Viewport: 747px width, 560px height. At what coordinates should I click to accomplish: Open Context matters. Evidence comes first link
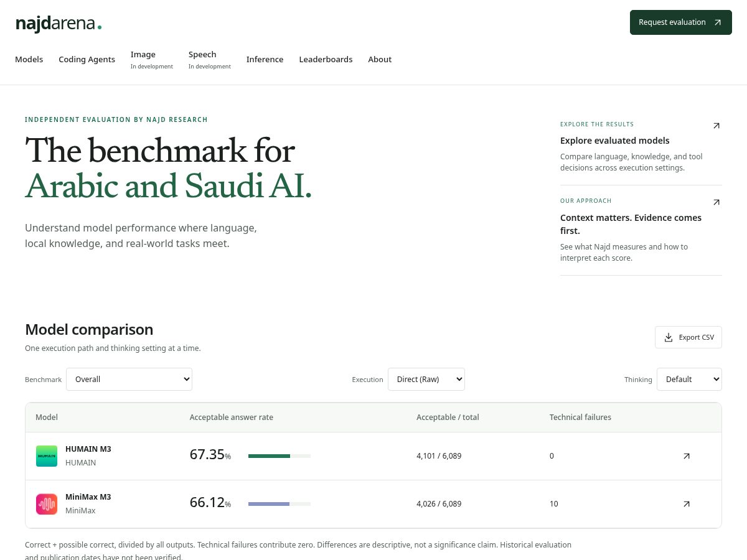point(631,224)
